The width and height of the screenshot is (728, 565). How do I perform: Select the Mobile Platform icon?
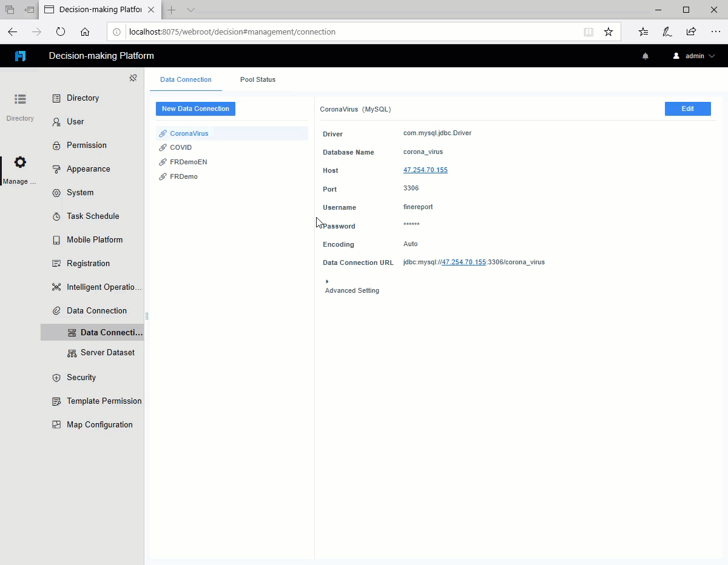point(56,239)
